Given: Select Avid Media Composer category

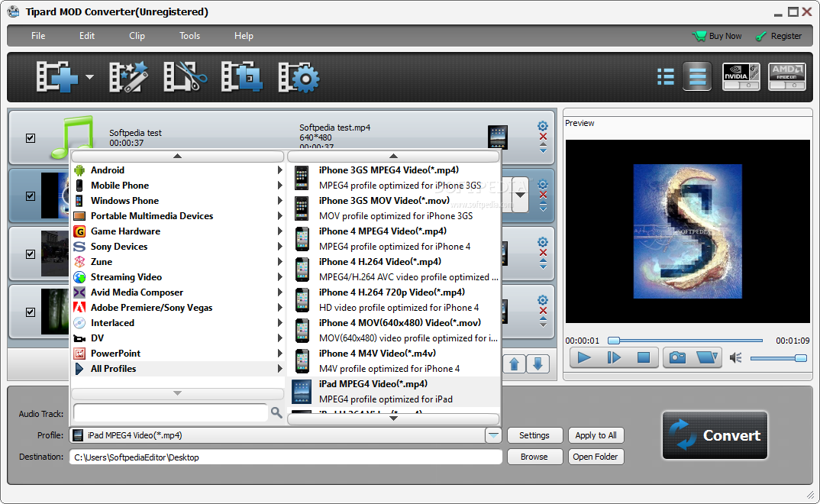Looking at the screenshot, I should tap(178, 292).
